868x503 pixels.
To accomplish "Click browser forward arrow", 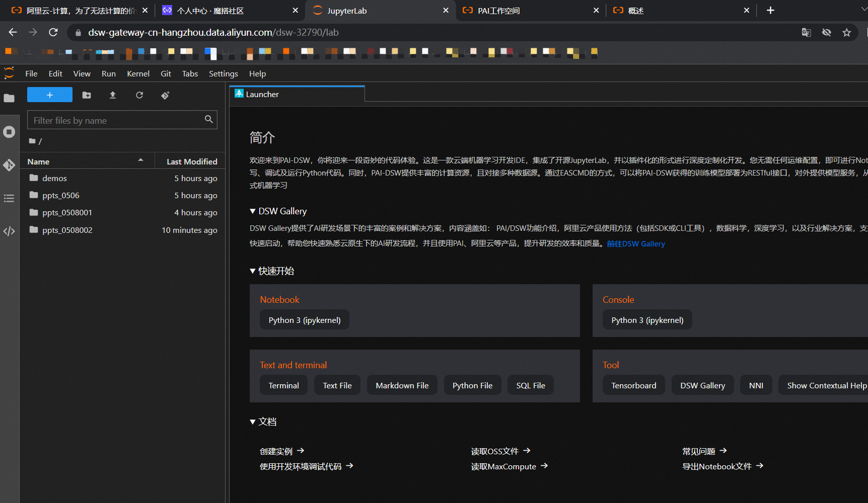I will click(33, 32).
